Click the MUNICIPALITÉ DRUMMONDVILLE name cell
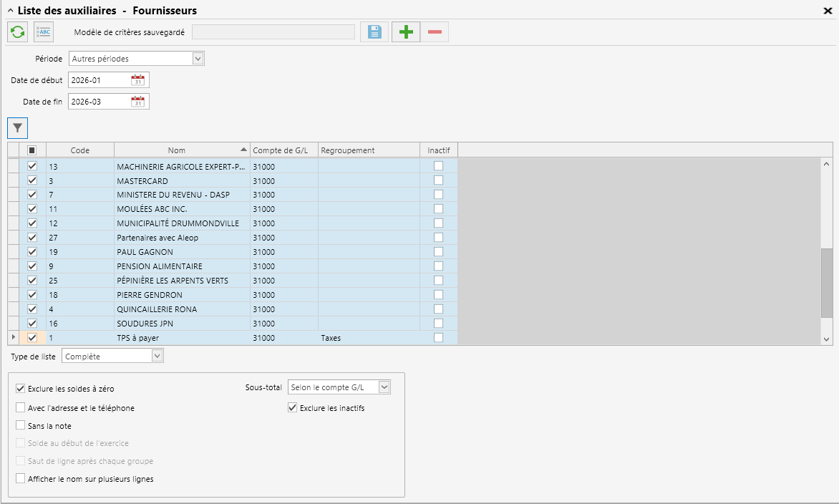 click(x=182, y=223)
